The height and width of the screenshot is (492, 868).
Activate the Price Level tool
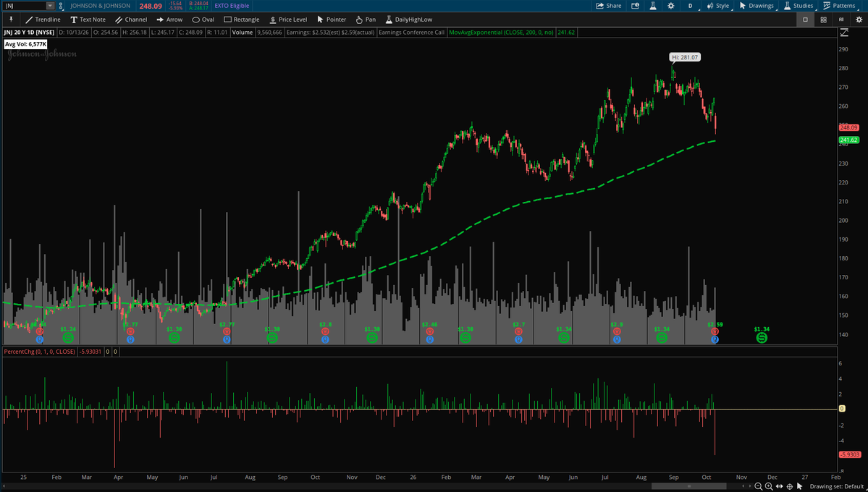288,20
